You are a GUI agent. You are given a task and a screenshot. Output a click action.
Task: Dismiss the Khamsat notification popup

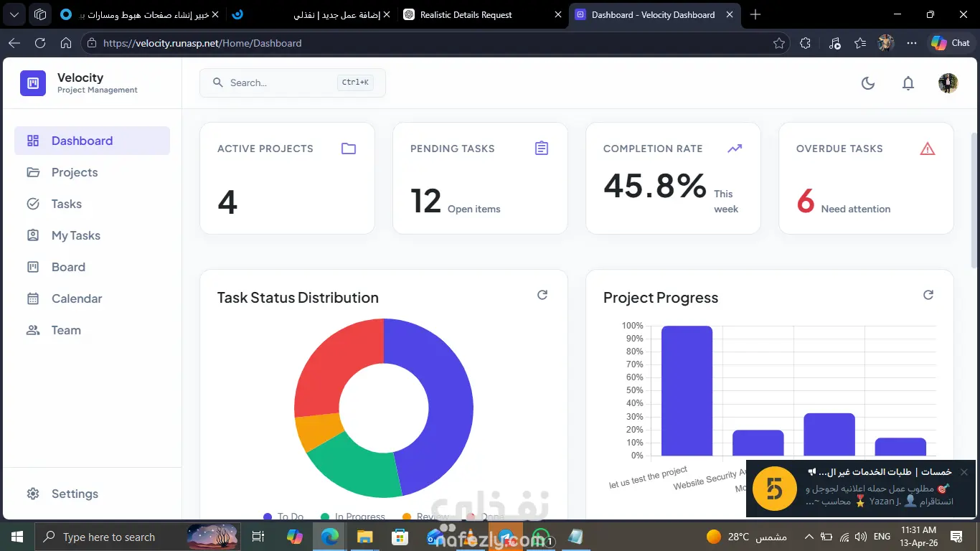(964, 472)
